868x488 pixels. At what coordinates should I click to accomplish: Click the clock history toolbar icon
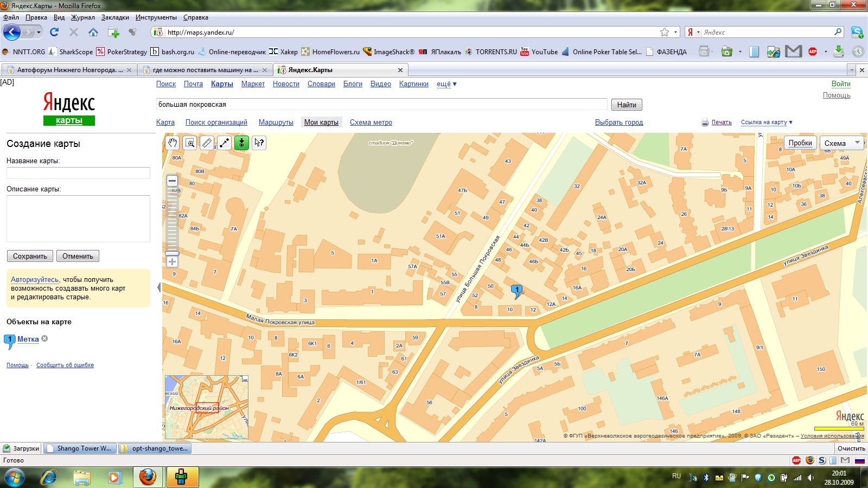coord(858,52)
